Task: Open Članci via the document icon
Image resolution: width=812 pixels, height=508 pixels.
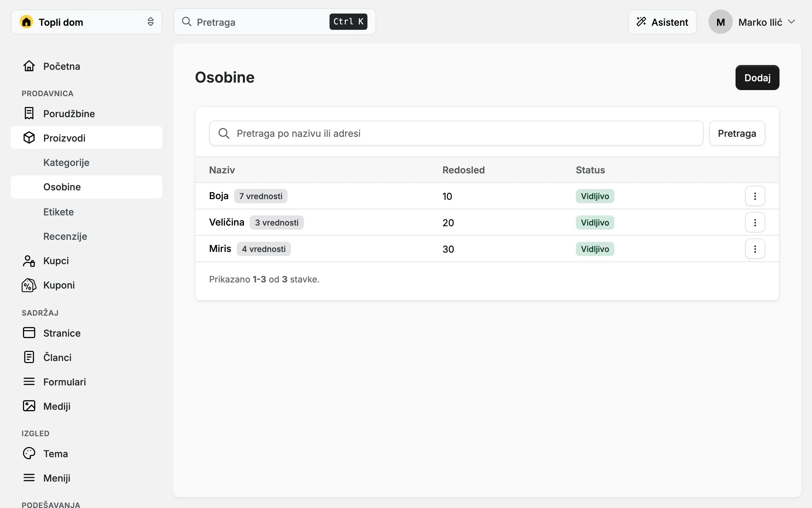Action: (x=29, y=357)
